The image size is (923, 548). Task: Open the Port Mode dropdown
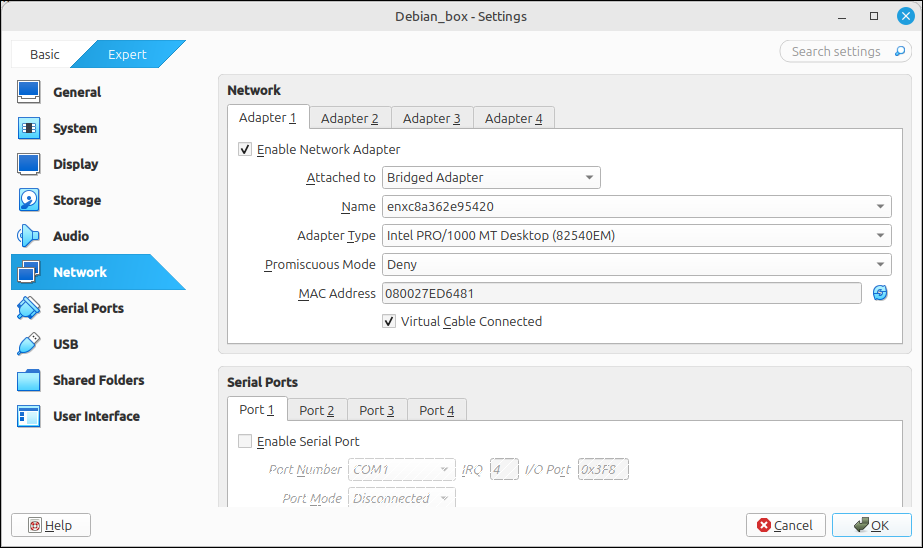tap(401, 498)
